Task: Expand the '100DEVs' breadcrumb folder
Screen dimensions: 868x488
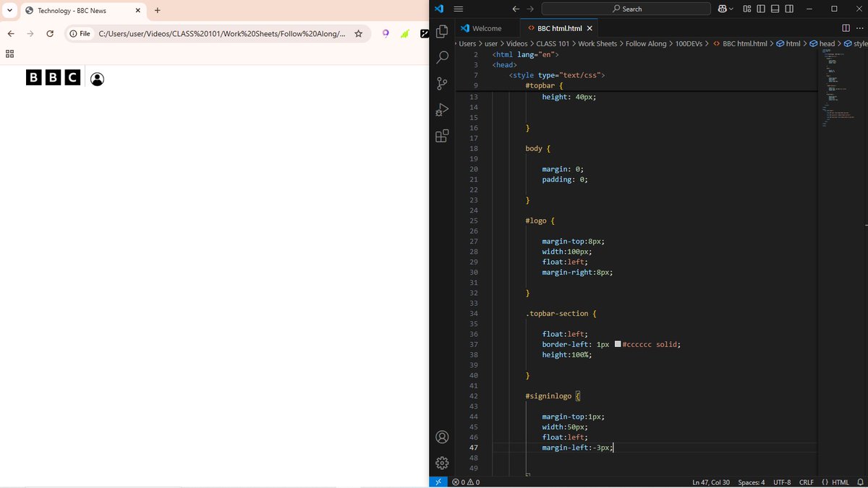Action: 689,43
